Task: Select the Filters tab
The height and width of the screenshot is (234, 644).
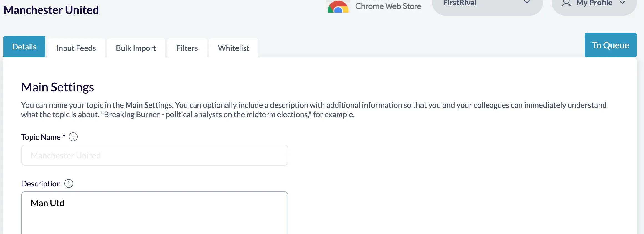Action: pyautogui.click(x=187, y=48)
